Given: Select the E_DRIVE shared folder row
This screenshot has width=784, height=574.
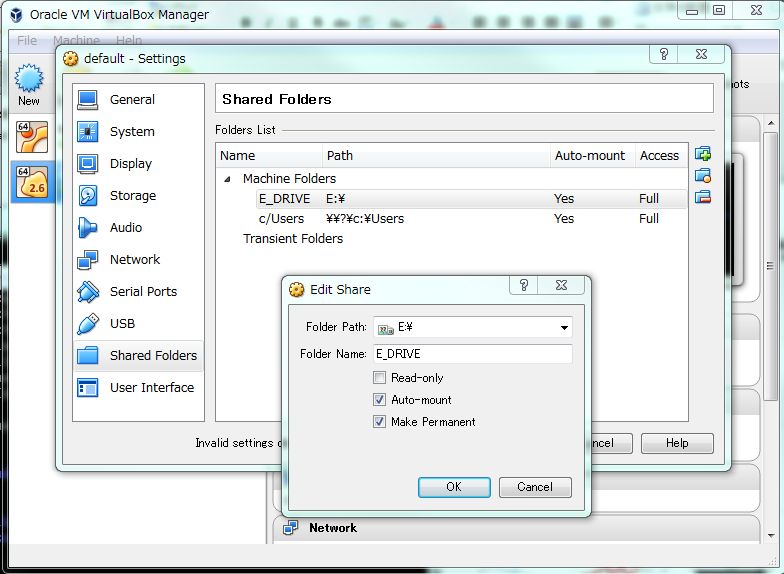Looking at the screenshot, I should tap(472, 198).
